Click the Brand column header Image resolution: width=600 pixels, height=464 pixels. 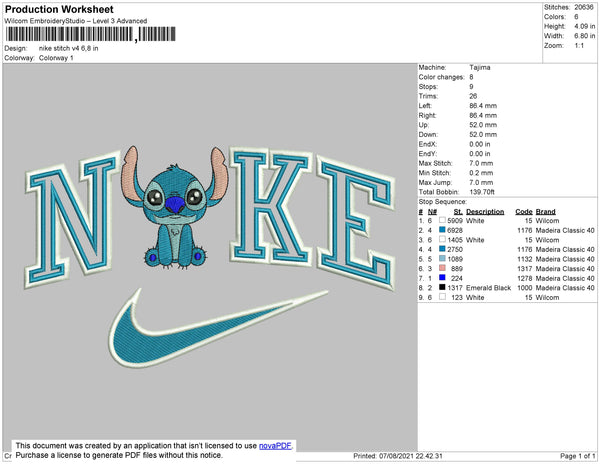click(545, 212)
